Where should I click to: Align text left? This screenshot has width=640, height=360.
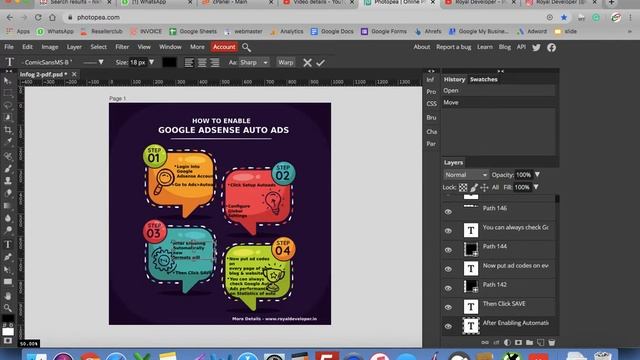[189, 62]
